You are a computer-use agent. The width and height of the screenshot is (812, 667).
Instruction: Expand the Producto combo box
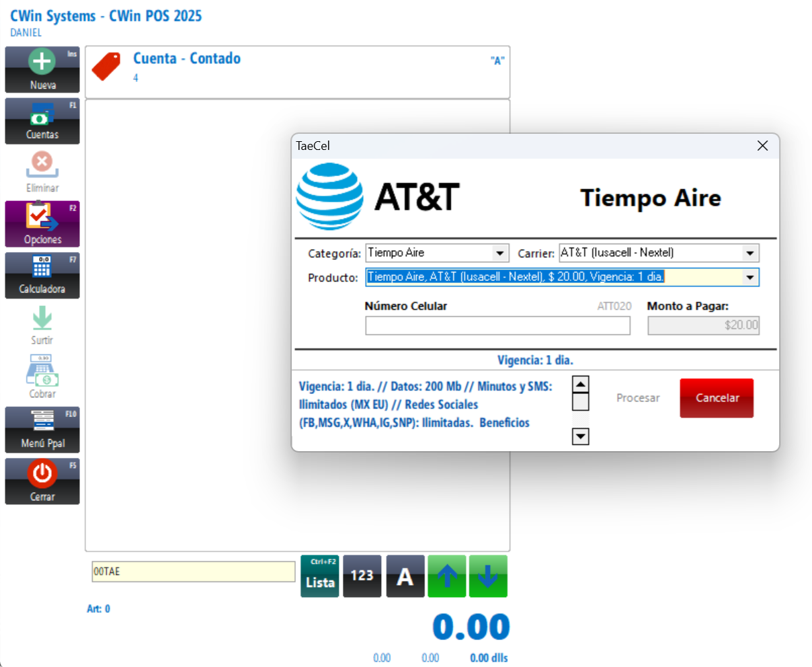pos(750,277)
